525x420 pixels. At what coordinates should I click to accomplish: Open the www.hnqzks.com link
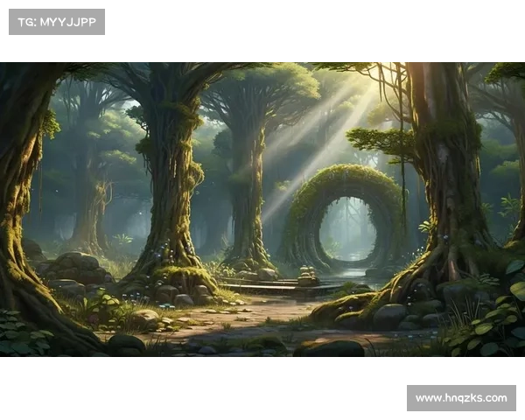point(461,398)
